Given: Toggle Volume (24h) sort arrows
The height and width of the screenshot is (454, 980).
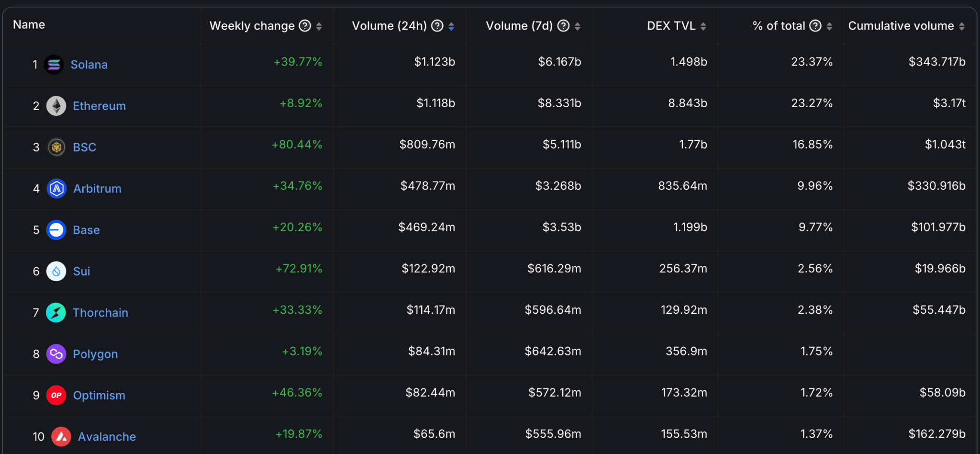Looking at the screenshot, I should click(x=451, y=26).
